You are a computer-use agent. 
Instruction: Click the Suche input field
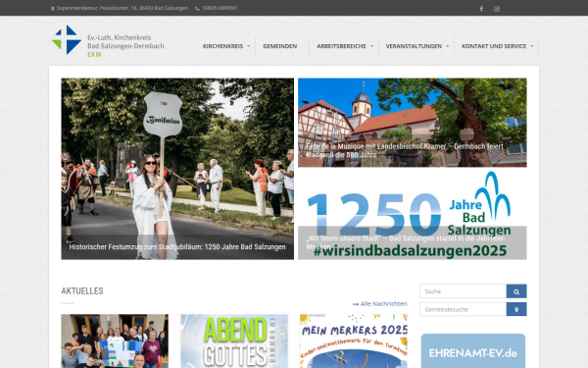(464, 291)
